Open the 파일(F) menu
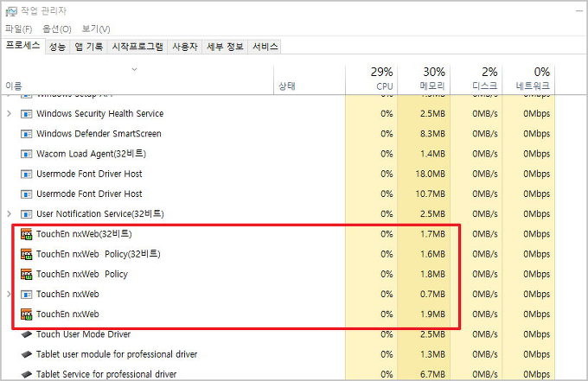Screen dimensions: 588x381 pyautogui.click(x=19, y=29)
